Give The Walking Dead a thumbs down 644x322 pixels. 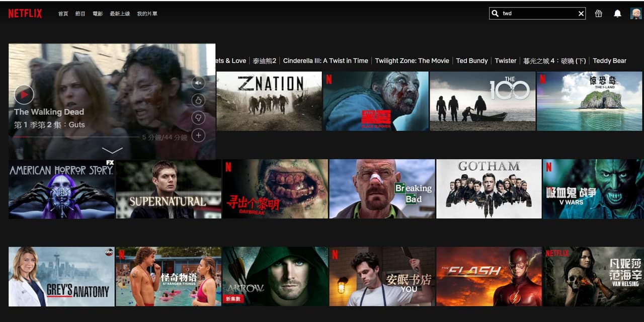[198, 118]
